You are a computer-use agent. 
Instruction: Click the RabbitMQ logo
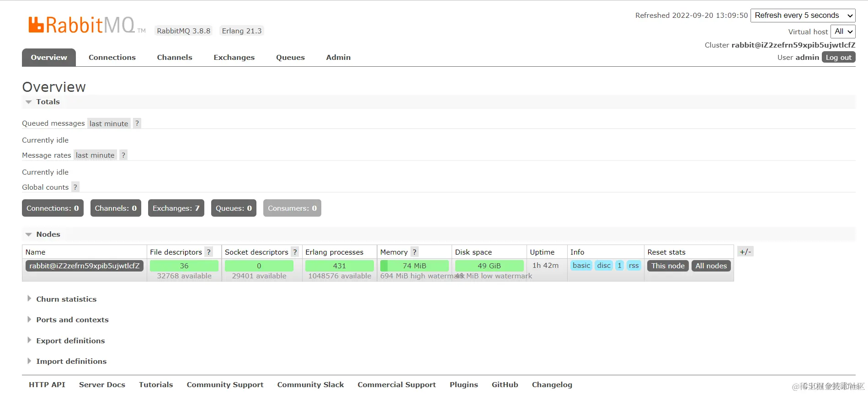[x=87, y=25]
